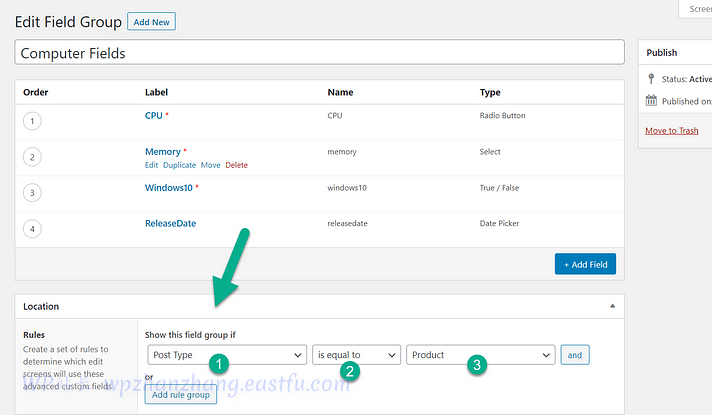Click the status pin icon in Publish box
This screenshot has height=415, width=712.
click(652, 79)
